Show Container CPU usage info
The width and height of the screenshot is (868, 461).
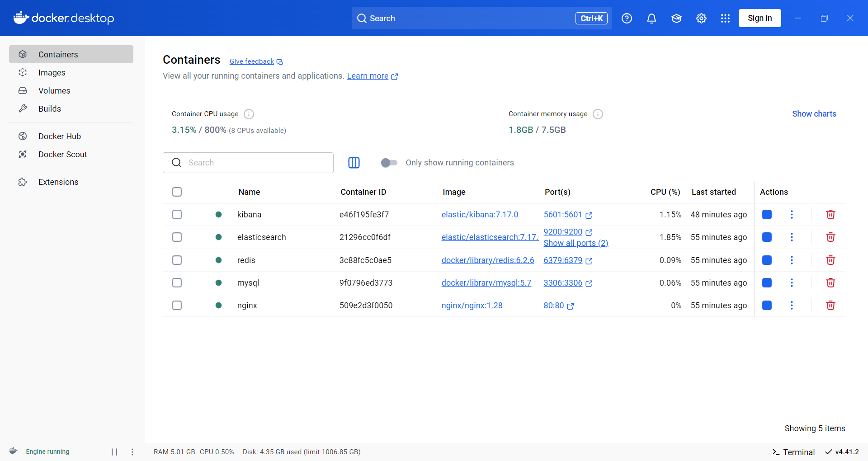tap(249, 114)
